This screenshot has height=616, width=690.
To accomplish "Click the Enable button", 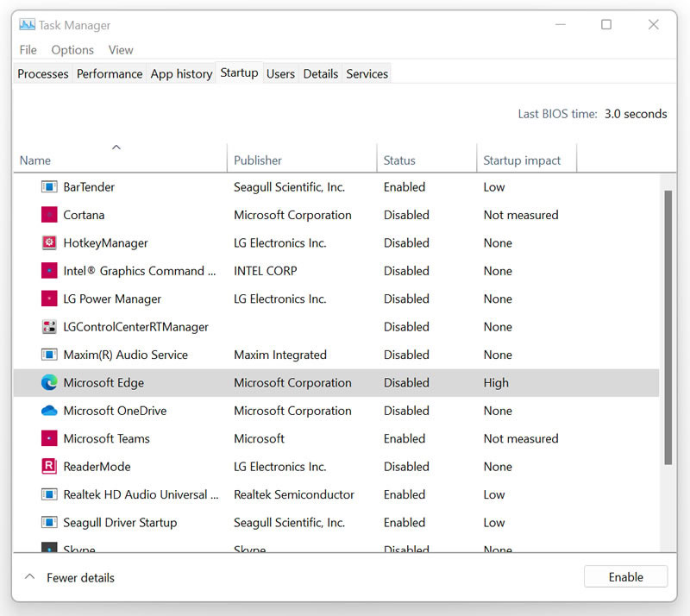I will pyautogui.click(x=626, y=577).
